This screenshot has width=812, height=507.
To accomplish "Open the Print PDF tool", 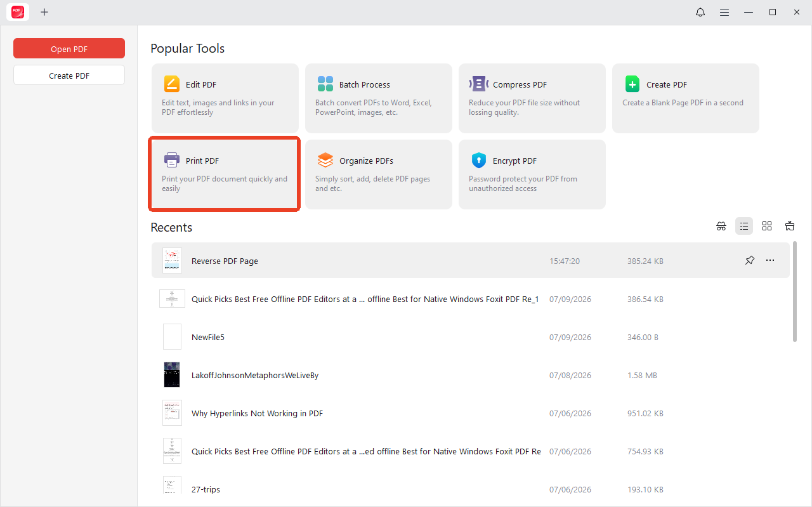I will 225,174.
